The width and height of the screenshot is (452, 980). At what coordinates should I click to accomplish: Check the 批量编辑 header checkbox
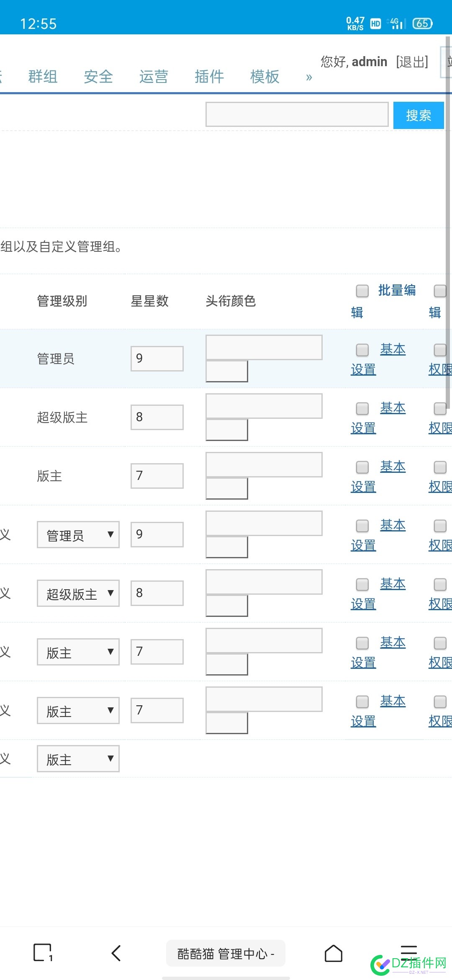click(362, 291)
